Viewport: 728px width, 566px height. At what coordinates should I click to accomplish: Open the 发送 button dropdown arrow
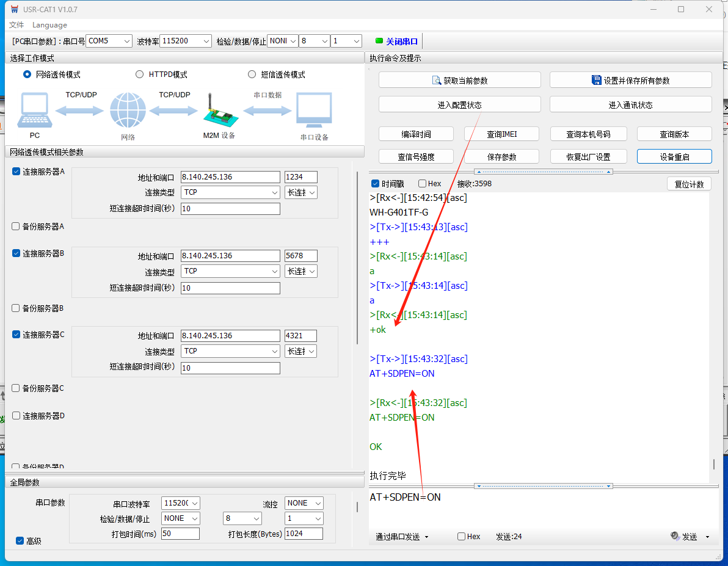pos(708,537)
